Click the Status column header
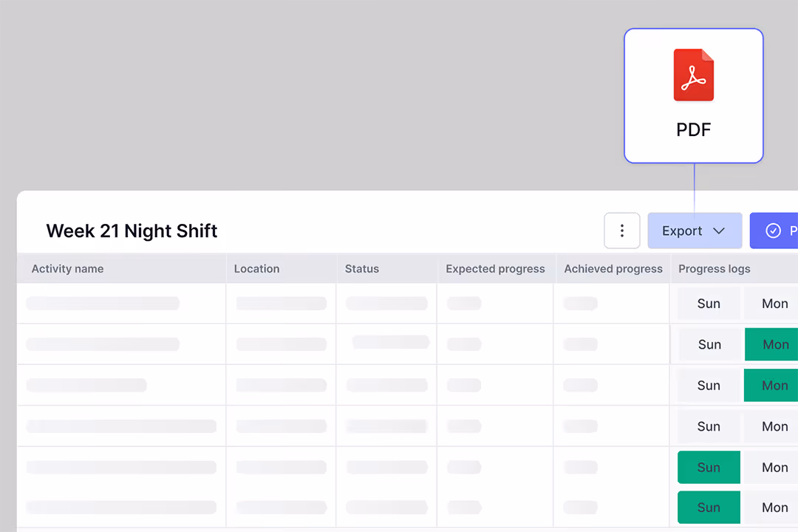This screenshot has height=532, width=798. click(x=361, y=268)
